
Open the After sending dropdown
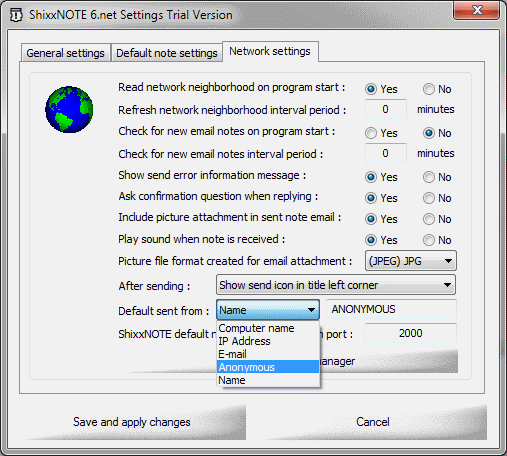pos(336,285)
